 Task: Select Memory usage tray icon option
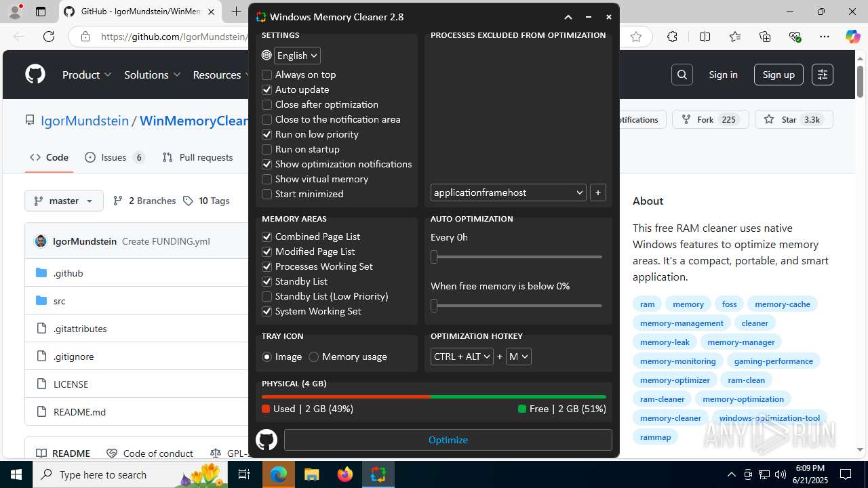348,357
